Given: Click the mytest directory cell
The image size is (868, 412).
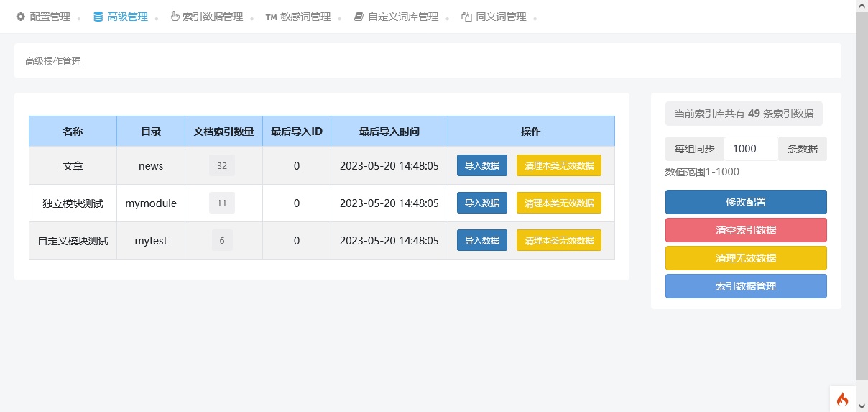Looking at the screenshot, I should tap(151, 240).
